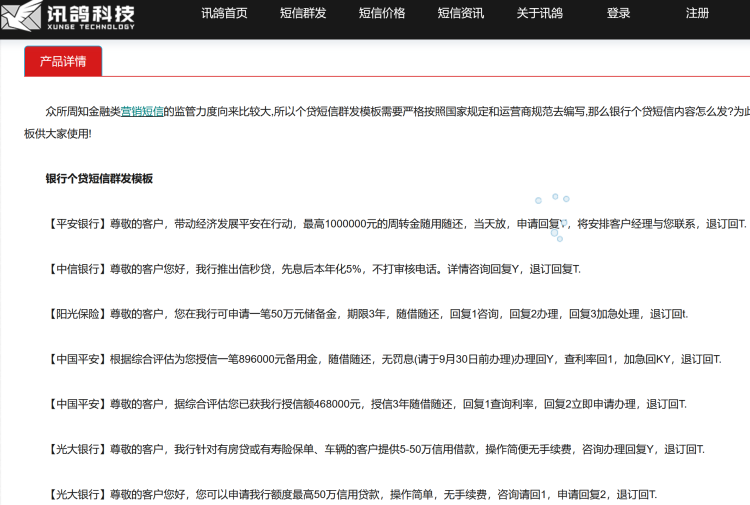750x505 pixels.
Task: Click the 中国平安 468000元 template line
Action: pos(367,404)
